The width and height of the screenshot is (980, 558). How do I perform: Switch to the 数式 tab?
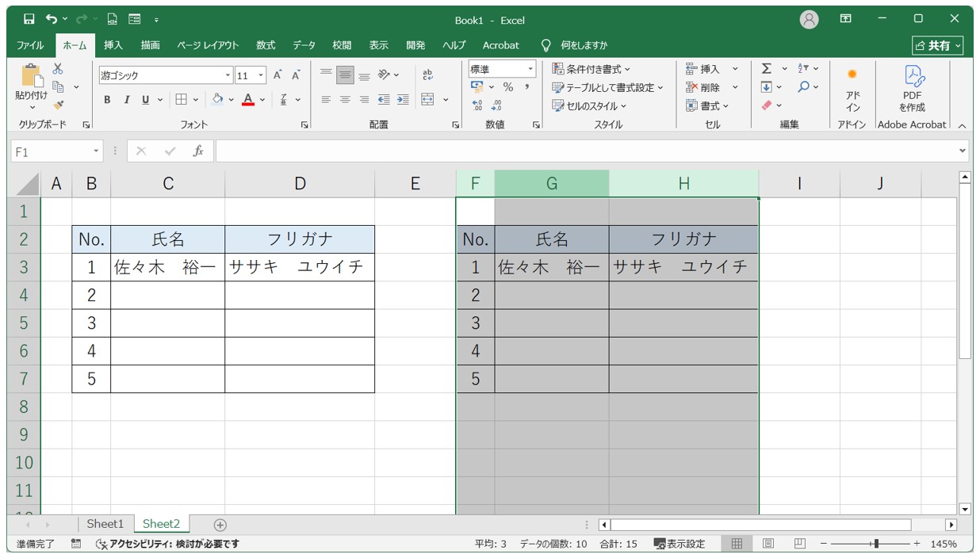[x=266, y=45]
